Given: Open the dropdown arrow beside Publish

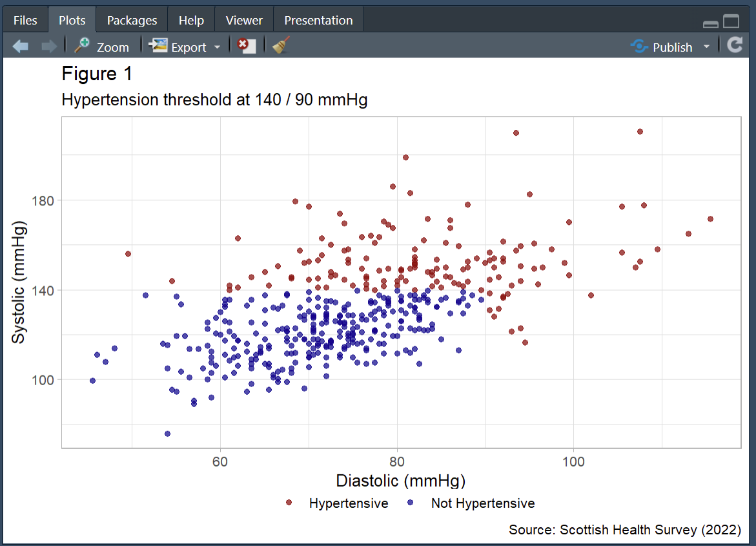Looking at the screenshot, I should (706, 47).
